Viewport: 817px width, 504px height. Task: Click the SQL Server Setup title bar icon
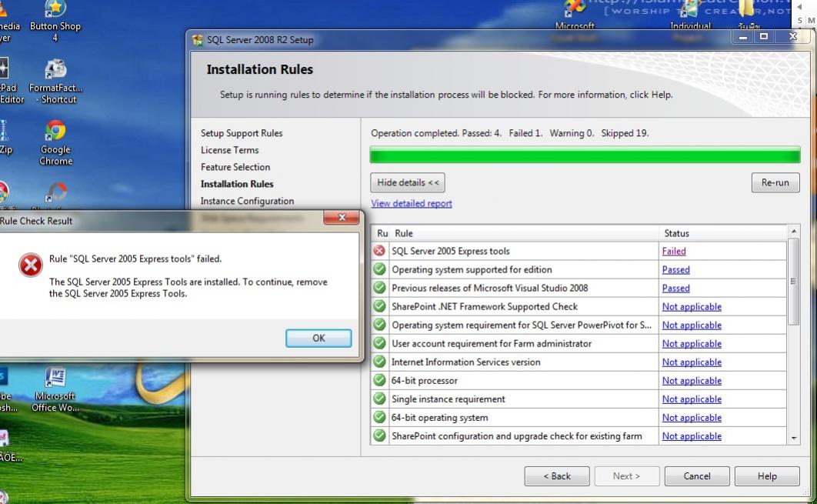(198, 40)
